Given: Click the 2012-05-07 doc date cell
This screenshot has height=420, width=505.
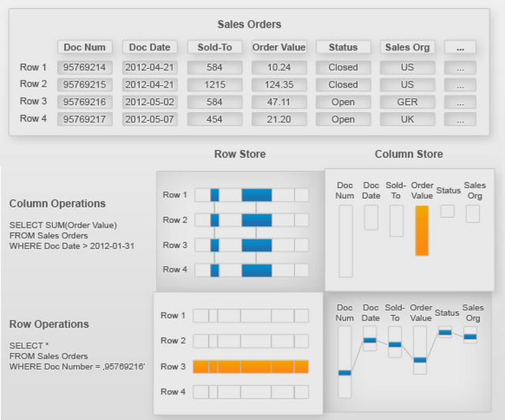Looking at the screenshot, I should click(x=150, y=119).
